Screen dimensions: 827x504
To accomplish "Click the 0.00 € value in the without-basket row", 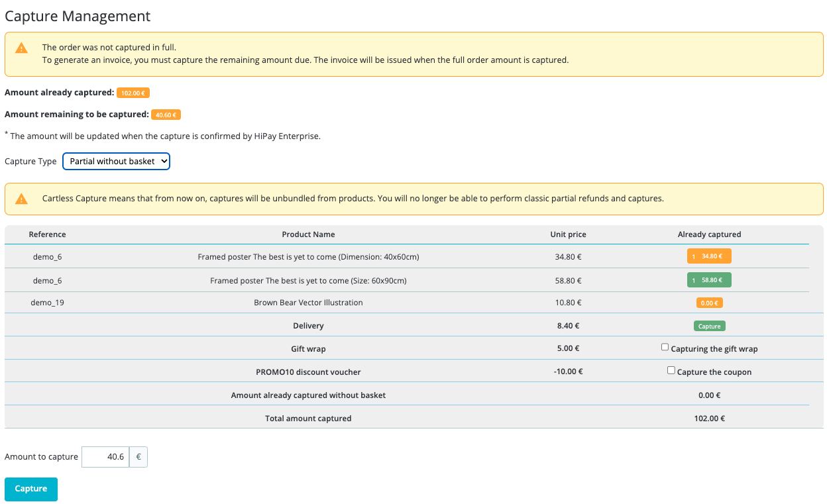I will pos(709,395).
